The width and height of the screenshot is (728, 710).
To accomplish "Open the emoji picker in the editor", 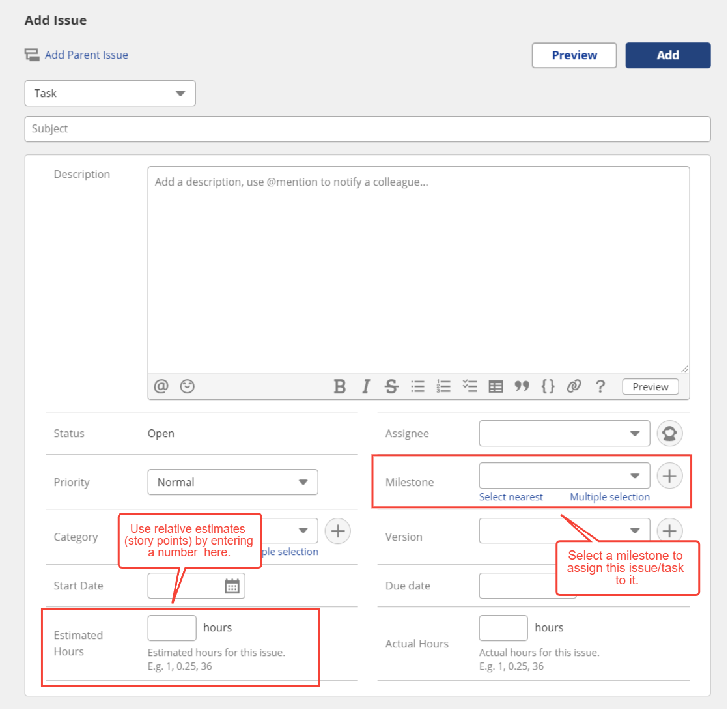I will (x=187, y=386).
